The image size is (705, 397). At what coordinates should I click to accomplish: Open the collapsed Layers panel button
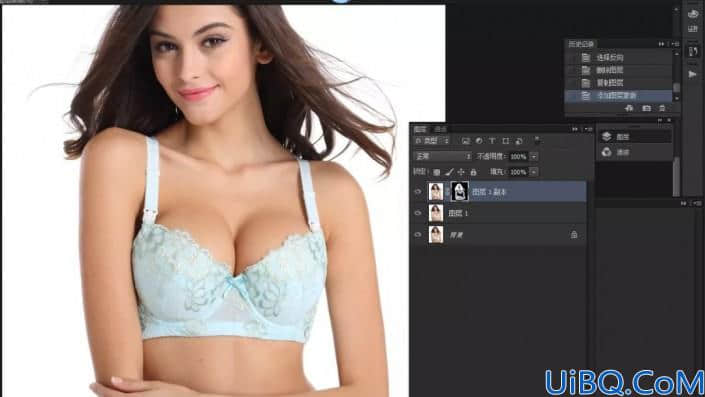pos(635,137)
